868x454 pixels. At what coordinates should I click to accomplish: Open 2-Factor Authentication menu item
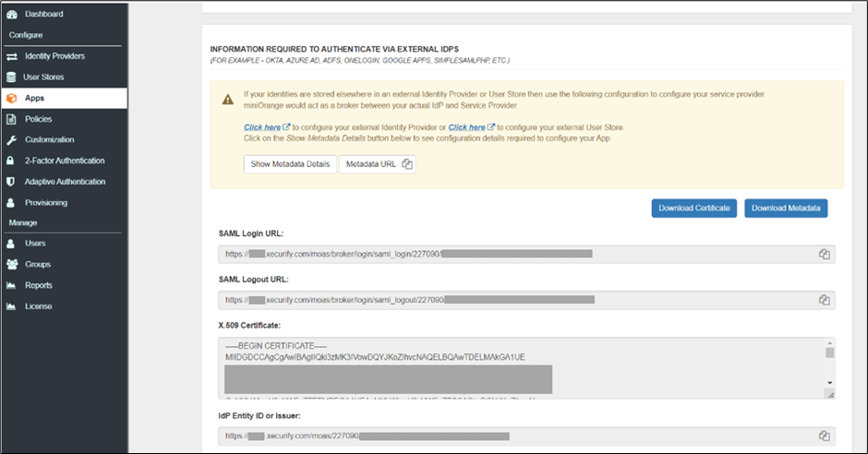click(x=64, y=161)
